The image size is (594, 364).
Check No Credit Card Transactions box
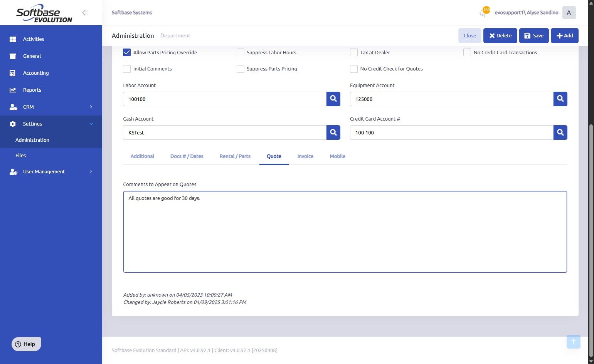467,52
